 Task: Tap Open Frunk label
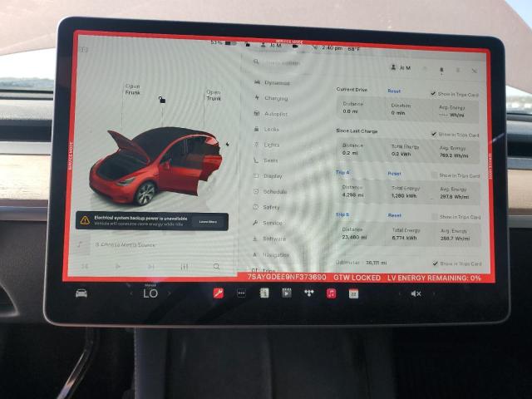point(132,89)
